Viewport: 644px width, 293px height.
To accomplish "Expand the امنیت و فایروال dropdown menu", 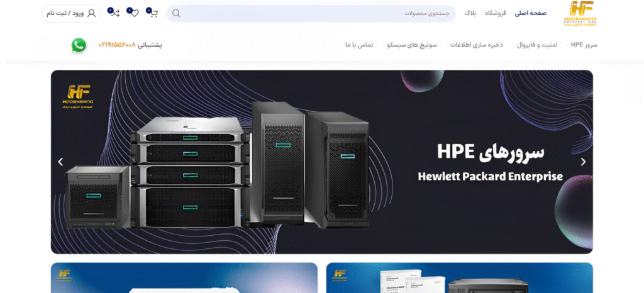I will click(535, 45).
